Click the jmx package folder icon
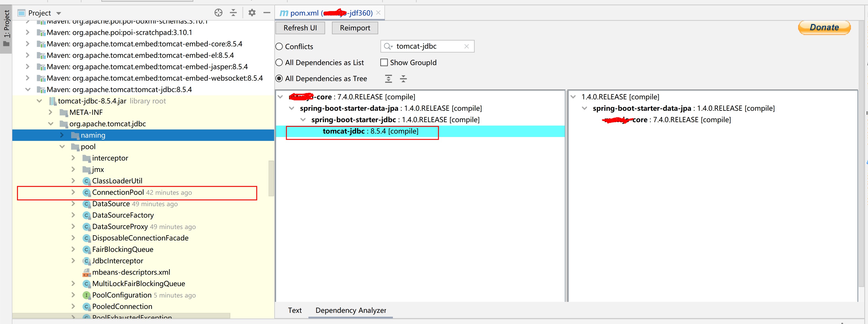The width and height of the screenshot is (868, 324). tap(86, 170)
